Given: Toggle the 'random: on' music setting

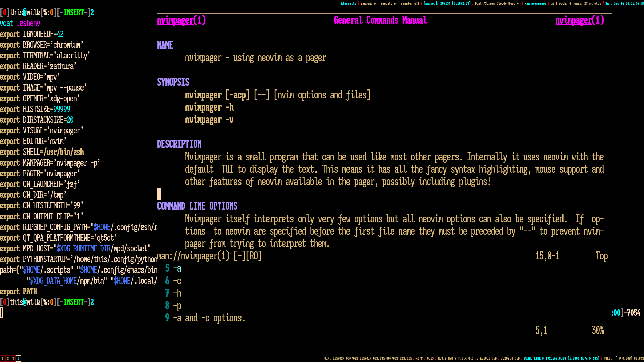Looking at the screenshot, I should pos(369,3).
